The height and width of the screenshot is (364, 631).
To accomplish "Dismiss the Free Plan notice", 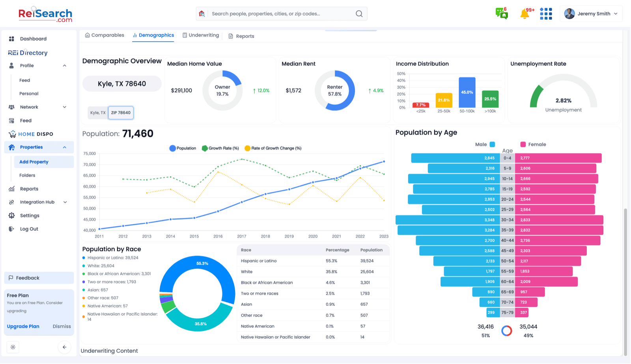I will point(62,326).
